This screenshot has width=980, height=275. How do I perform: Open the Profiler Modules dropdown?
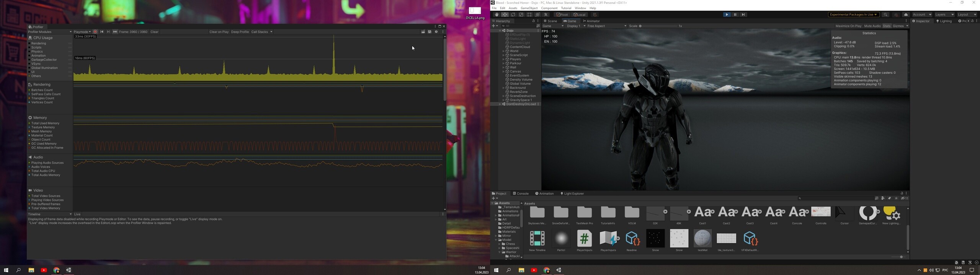[x=50, y=32]
